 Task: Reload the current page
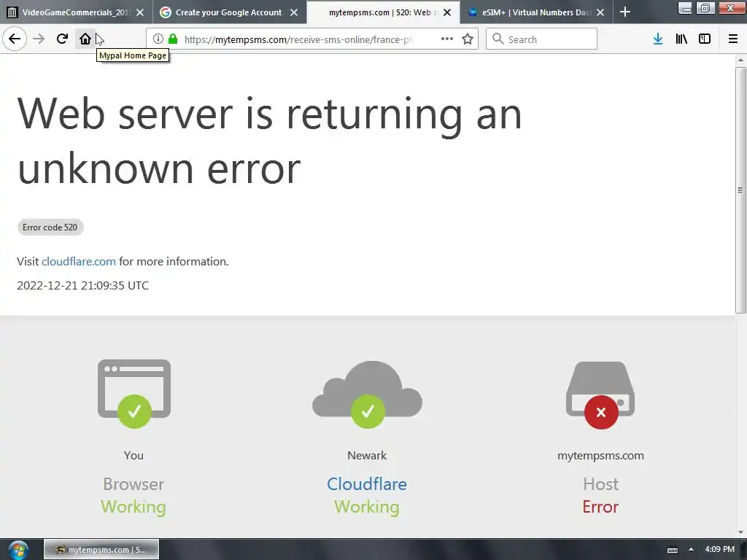(x=62, y=39)
